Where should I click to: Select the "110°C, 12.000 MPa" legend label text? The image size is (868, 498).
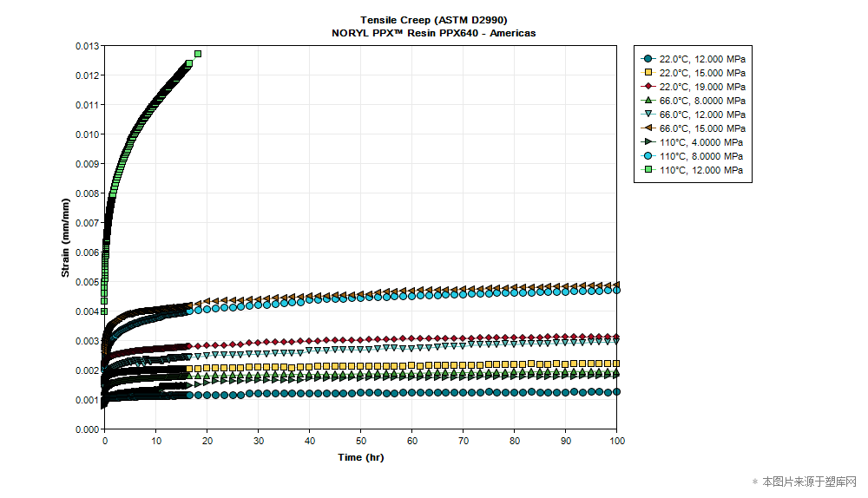[x=701, y=170]
